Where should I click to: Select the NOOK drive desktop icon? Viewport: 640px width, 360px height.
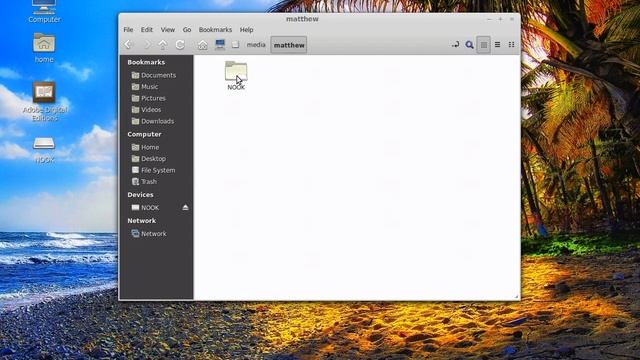(x=44, y=150)
